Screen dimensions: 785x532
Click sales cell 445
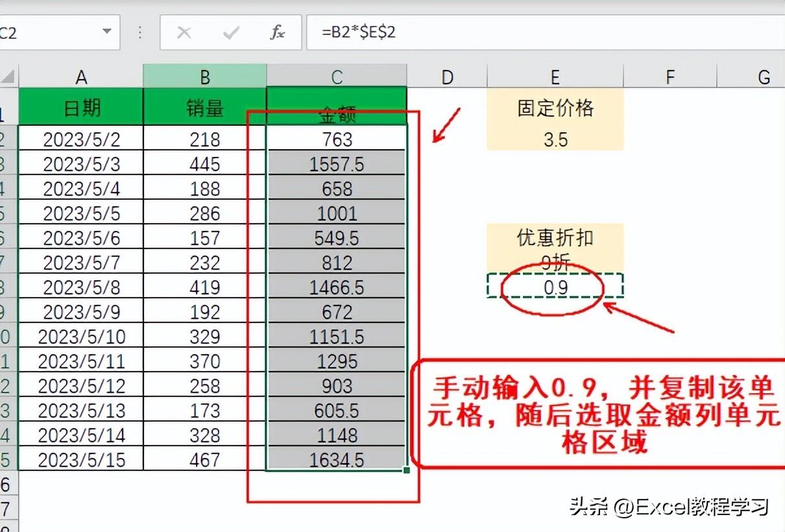pos(205,163)
